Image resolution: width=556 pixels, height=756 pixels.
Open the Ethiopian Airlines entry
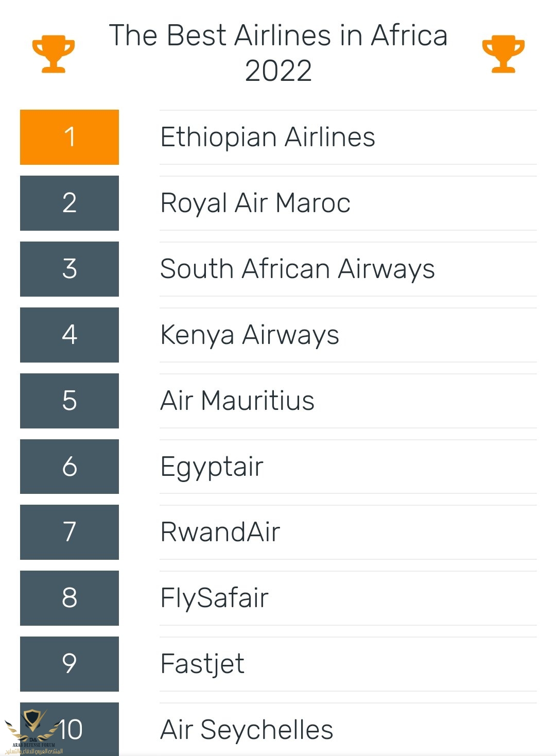[268, 137]
